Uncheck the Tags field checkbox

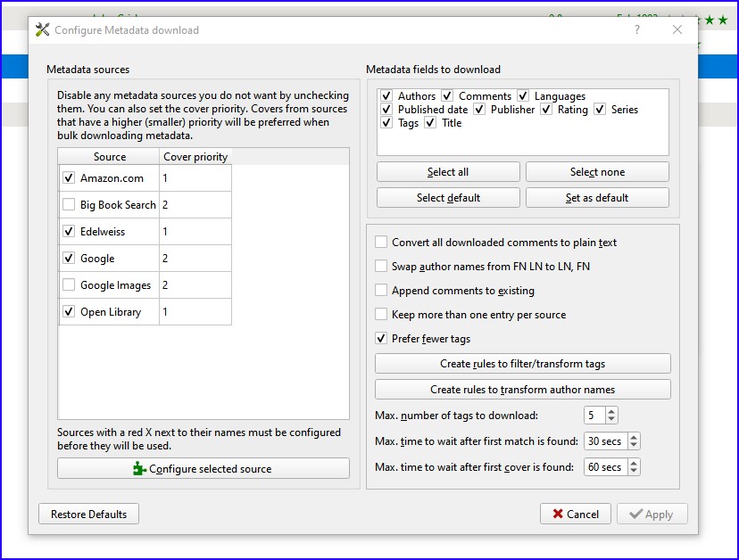coord(386,123)
